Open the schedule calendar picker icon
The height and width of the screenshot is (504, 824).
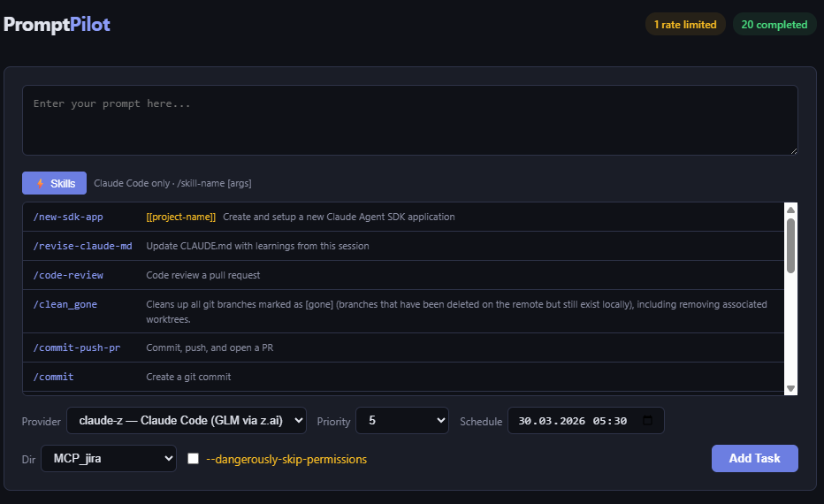pyautogui.click(x=649, y=421)
